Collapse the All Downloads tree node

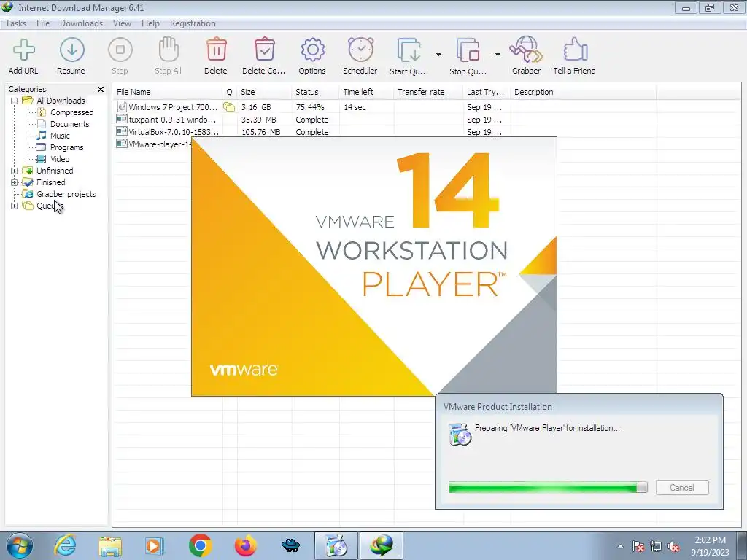(x=15, y=101)
